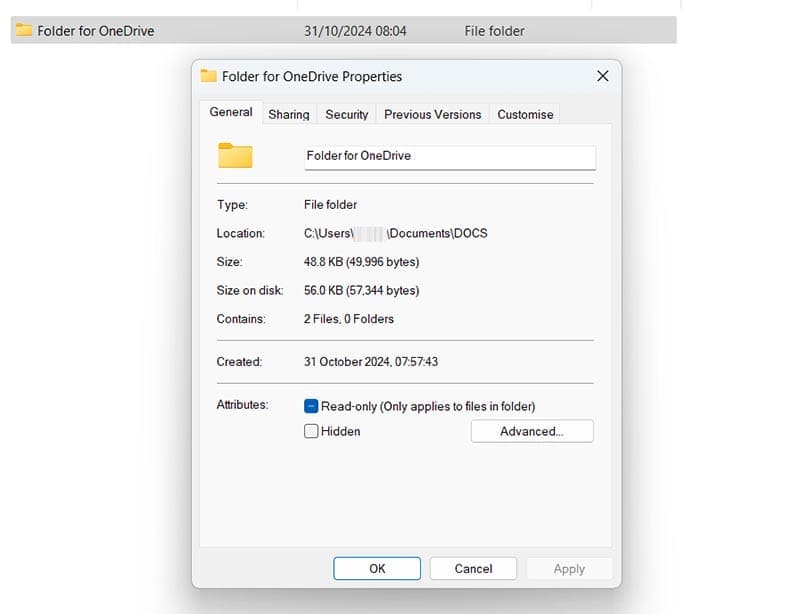Click the Type value File folder in dialog
800x614 pixels.
[330, 205]
